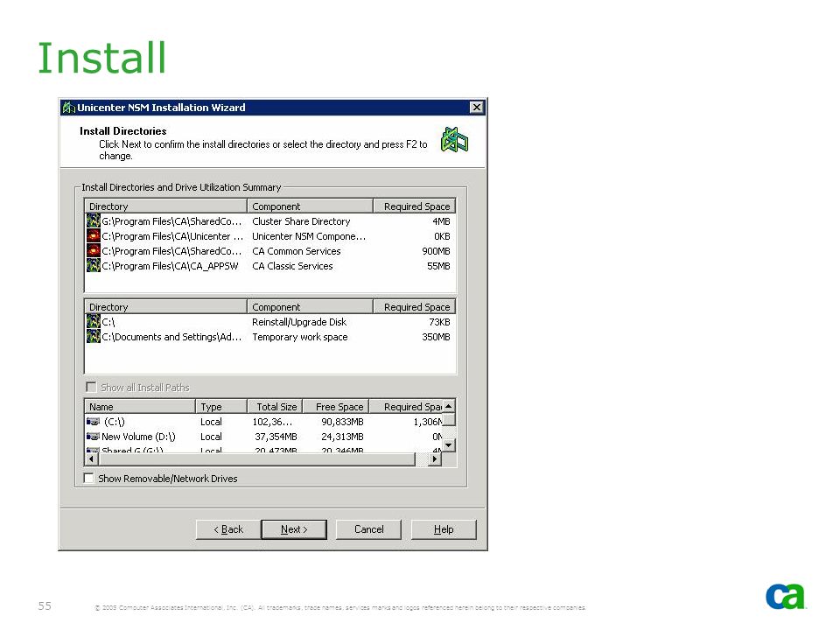Click the Unicenter title bar icon
Screen dimensions: 840x630
[68, 107]
